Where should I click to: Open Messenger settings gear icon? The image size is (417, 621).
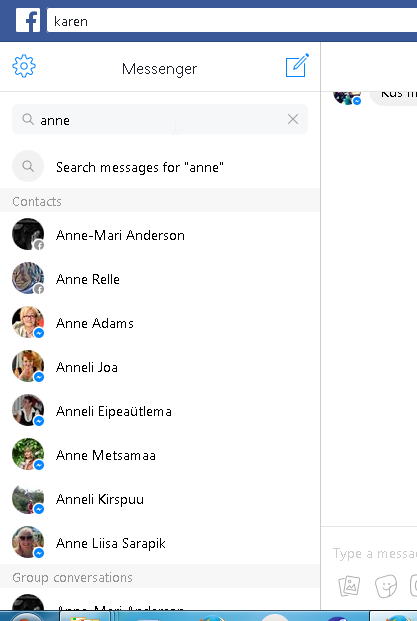tap(24, 66)
